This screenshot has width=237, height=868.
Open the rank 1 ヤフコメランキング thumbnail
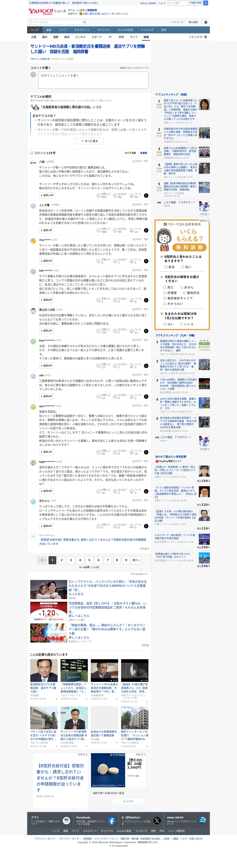(x=204, y=104)
